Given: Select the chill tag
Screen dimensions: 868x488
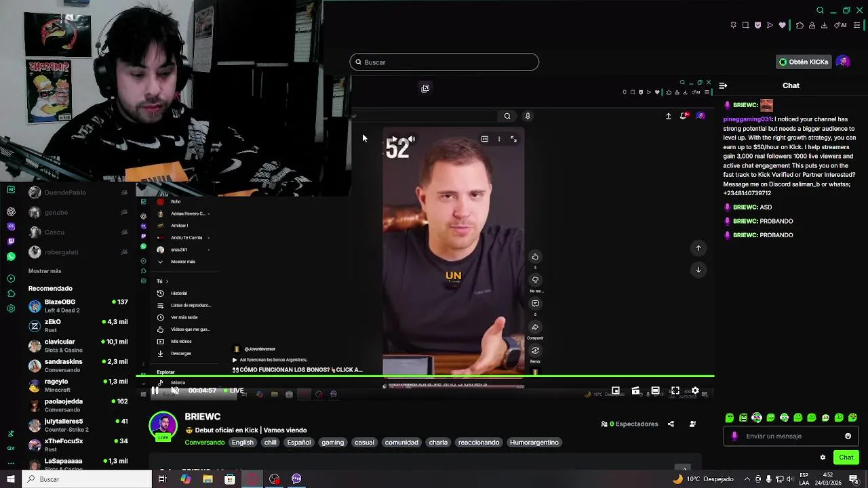Looking at the screenshot, I should (270, 443).
